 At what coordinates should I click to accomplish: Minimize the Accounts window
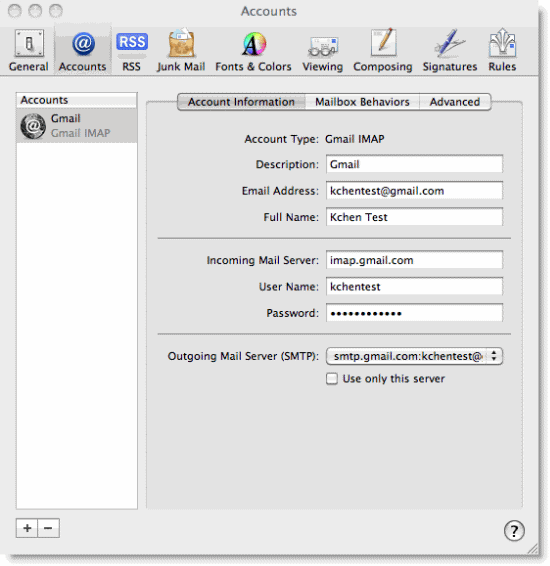(35, 11)
